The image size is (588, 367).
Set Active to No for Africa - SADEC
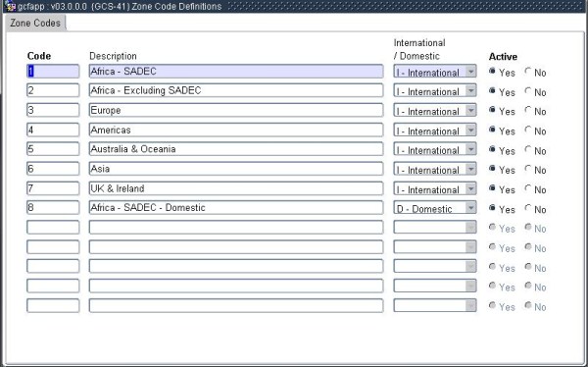[x=528, y=71]
